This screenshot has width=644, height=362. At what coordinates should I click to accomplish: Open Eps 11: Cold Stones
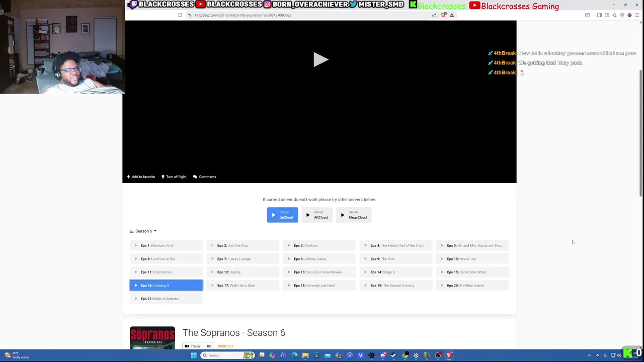click(166, 272)
